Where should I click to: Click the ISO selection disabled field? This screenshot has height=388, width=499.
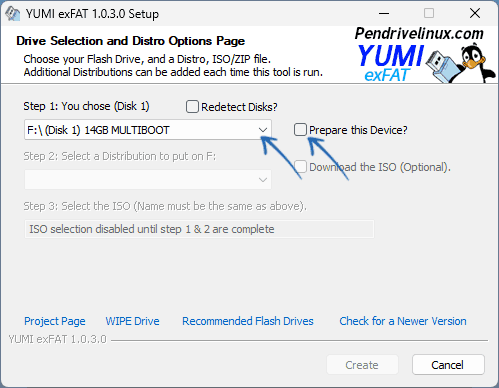(199, 229)
